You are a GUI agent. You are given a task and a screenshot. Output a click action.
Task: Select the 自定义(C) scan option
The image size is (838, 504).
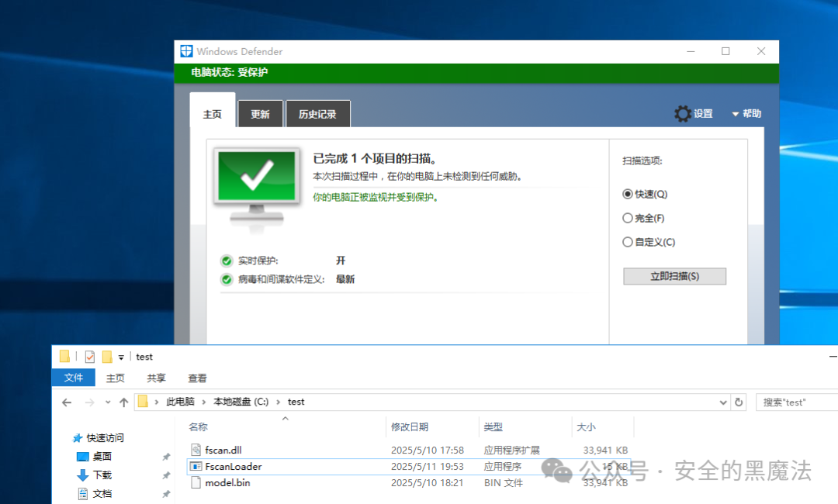click(x=628, y=242)
